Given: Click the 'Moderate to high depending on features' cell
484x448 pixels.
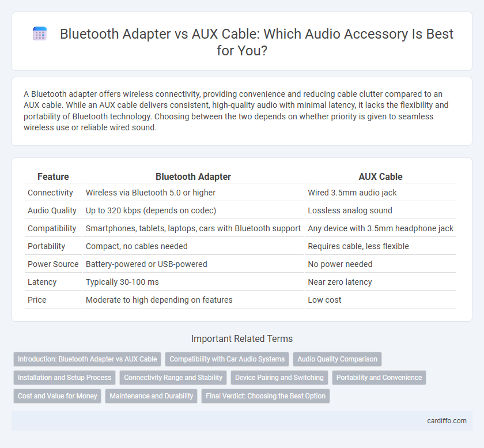Looking at the screenshot, I should (193, 300).
